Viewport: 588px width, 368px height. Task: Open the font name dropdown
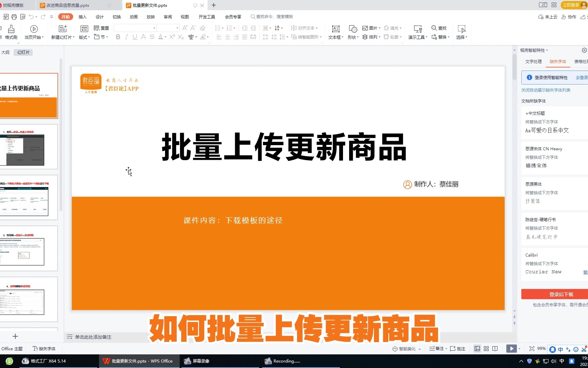pyautogui.click(x=154, y=28)
